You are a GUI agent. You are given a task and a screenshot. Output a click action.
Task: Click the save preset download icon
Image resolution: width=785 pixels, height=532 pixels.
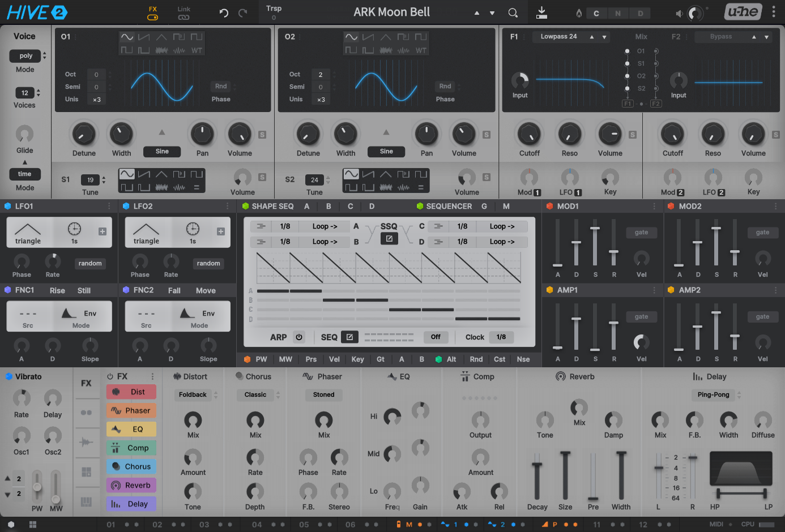click(541, 12)
